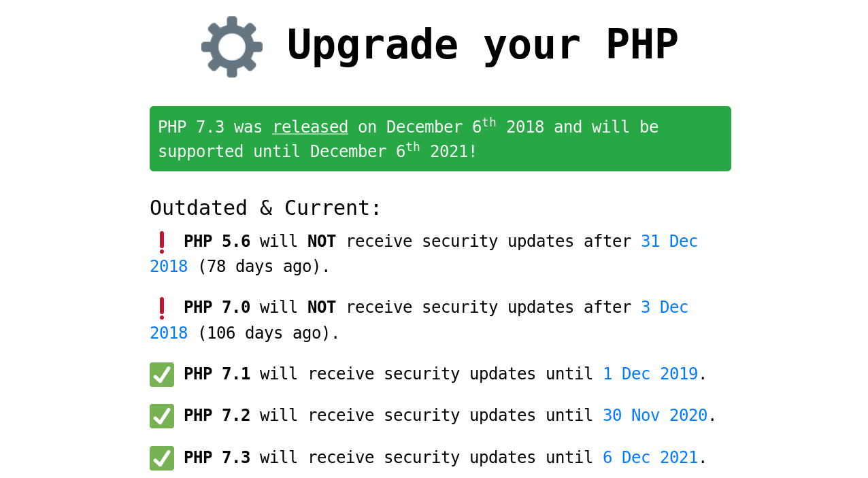Select the bold "PHP 7.1" label

coord(217,374)
